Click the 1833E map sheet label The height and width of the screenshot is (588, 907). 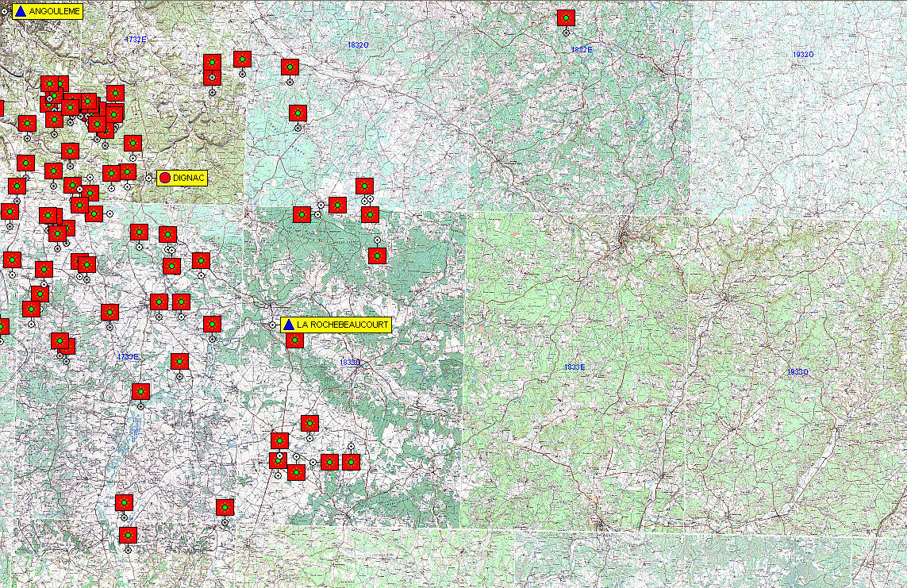(575, 367)
